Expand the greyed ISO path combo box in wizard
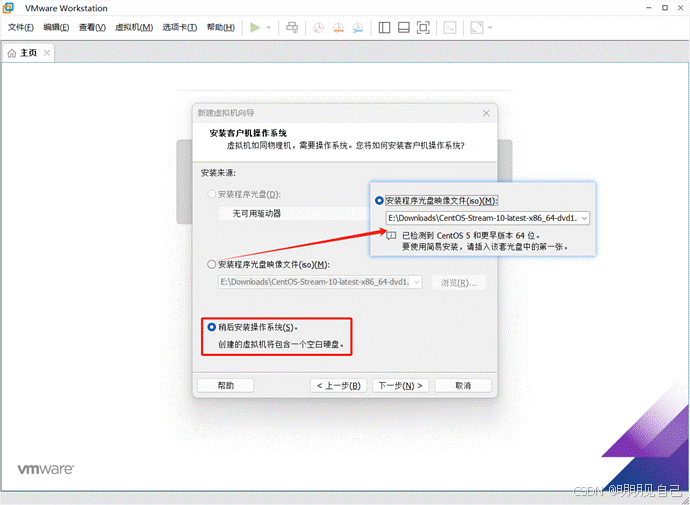Viewport: 690px width, 505px height. (320, 282)
